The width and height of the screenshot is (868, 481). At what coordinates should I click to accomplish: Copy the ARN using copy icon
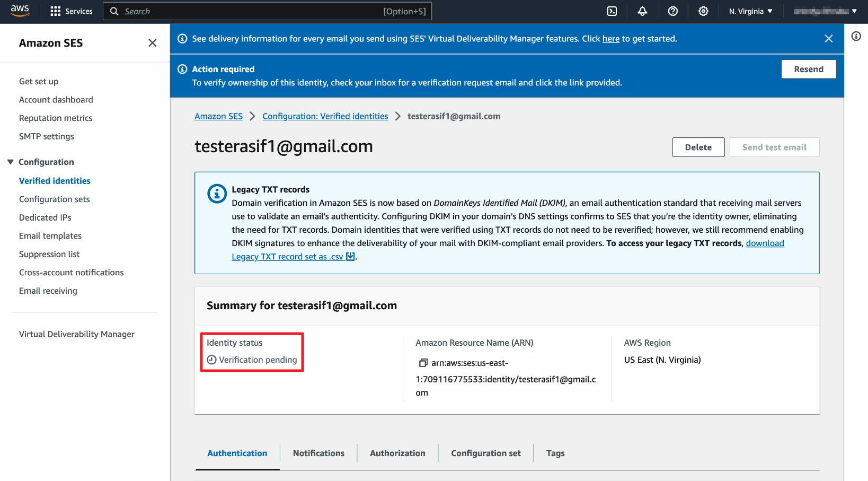[423, 363]
